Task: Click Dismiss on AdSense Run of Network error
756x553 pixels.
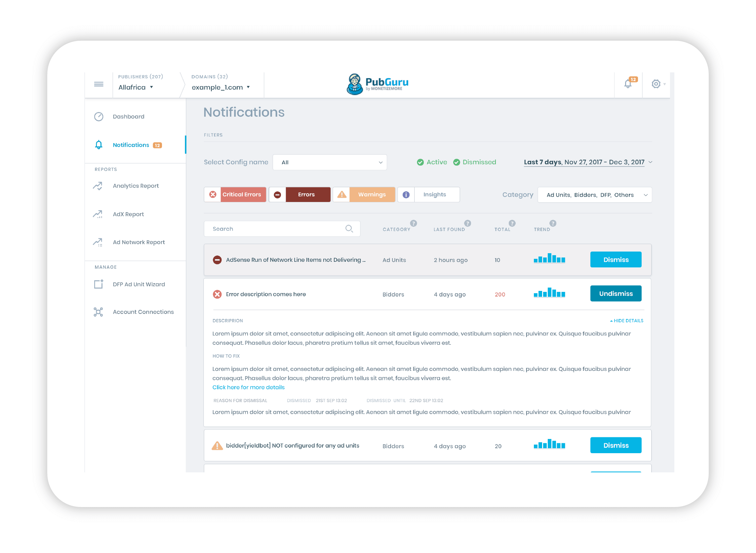Action: (616, 259)
